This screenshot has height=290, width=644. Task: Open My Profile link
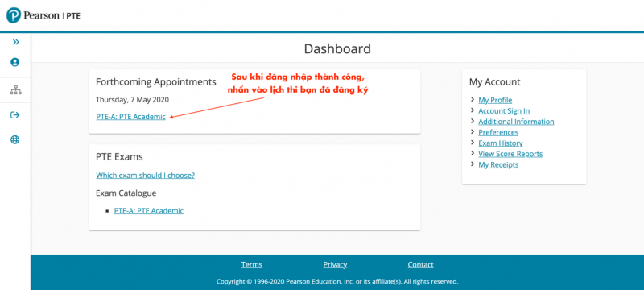tap(495, 100)
